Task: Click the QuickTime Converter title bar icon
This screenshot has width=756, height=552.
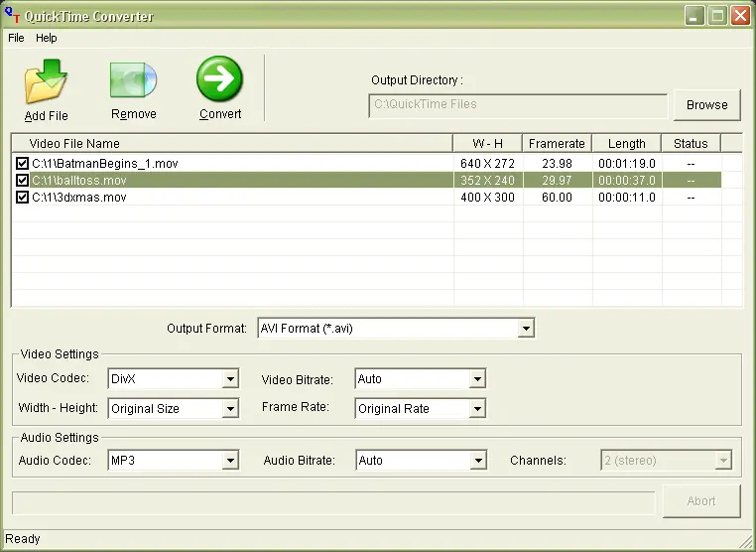Action: (13, 16)
